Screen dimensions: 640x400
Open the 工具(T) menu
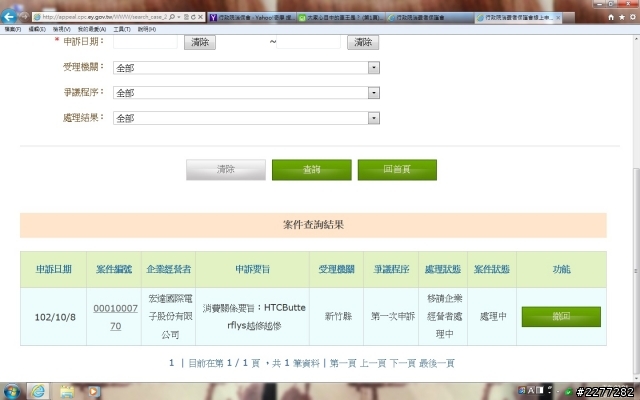click(122, 29)
